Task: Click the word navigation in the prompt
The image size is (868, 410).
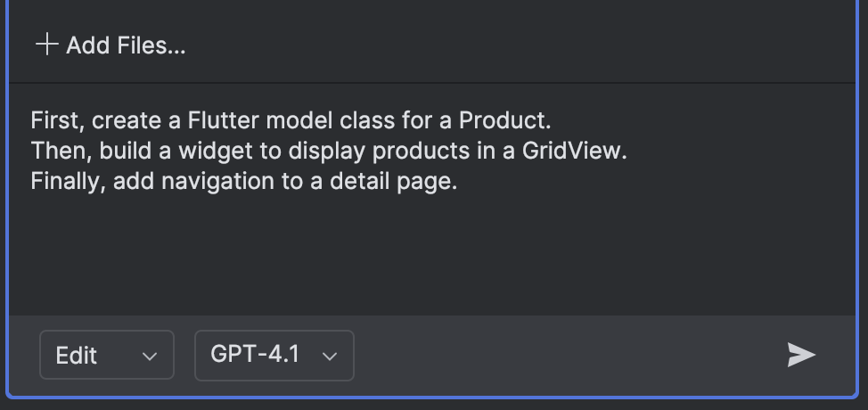Action: point(217,182)
